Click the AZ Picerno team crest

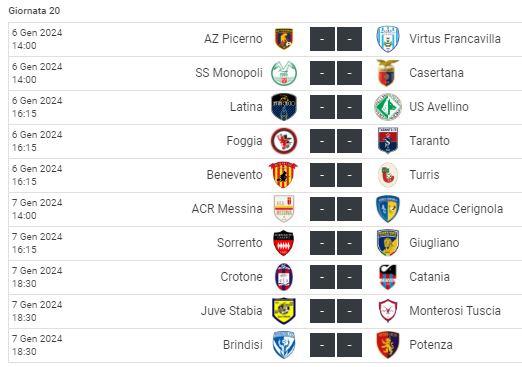point(284,39)
